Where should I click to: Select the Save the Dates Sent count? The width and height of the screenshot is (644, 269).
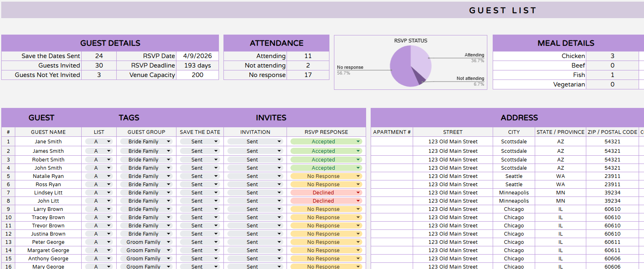(99, 56)
